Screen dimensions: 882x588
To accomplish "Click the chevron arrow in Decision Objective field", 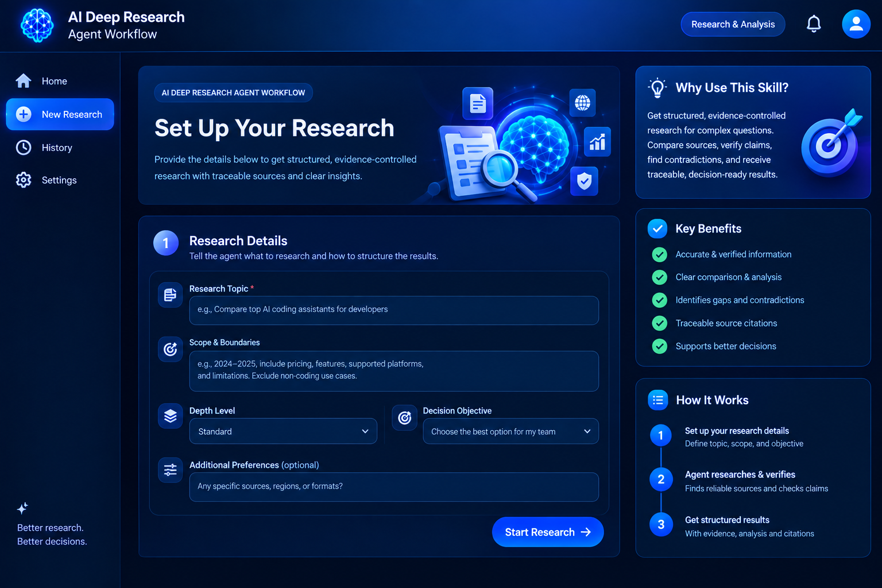I will click(x=587, y=431).
